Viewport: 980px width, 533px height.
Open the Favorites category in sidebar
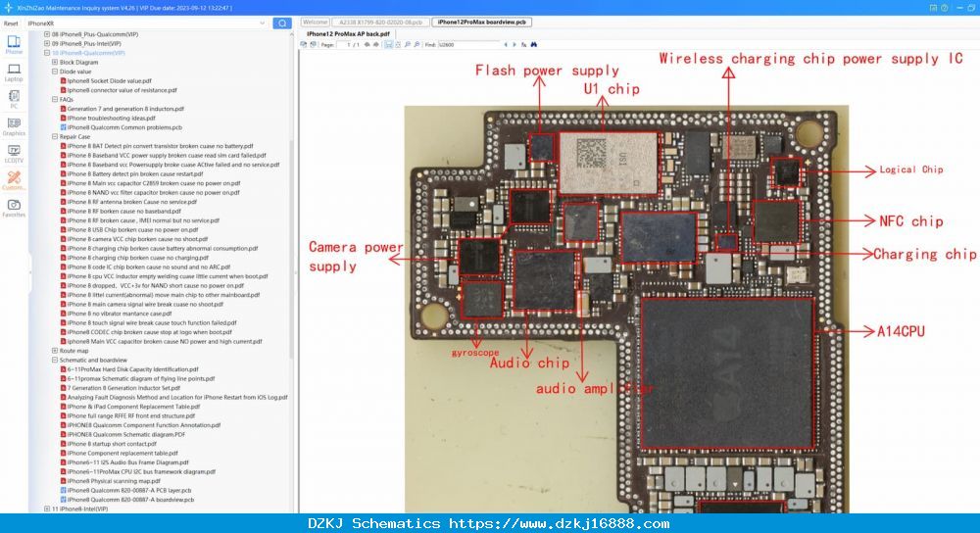click(x=14, y=208)
